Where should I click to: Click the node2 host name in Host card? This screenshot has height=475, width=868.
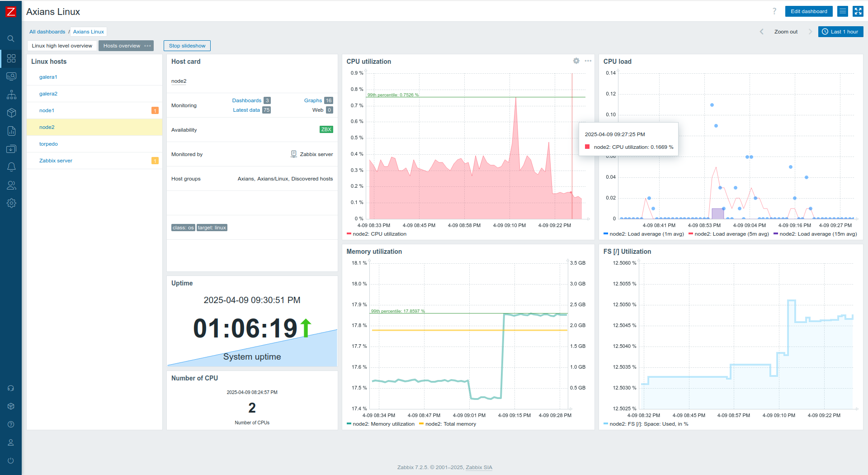[179, 81]
